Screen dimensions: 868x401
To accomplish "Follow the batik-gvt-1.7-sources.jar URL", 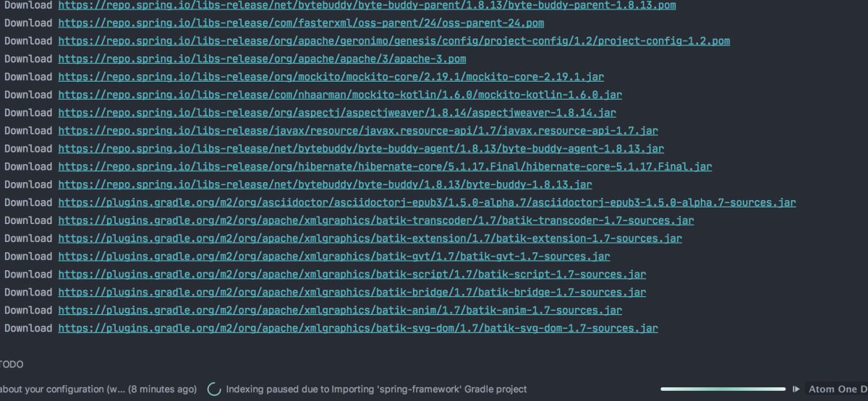I will pos(334,256).
